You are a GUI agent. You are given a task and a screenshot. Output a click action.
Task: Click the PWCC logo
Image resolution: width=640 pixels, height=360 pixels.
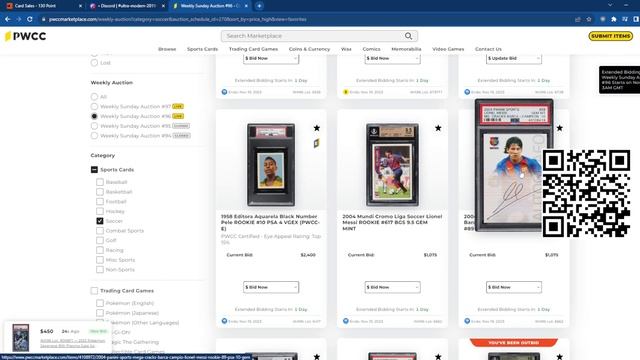pyautogui.click(x=25, y=36)
